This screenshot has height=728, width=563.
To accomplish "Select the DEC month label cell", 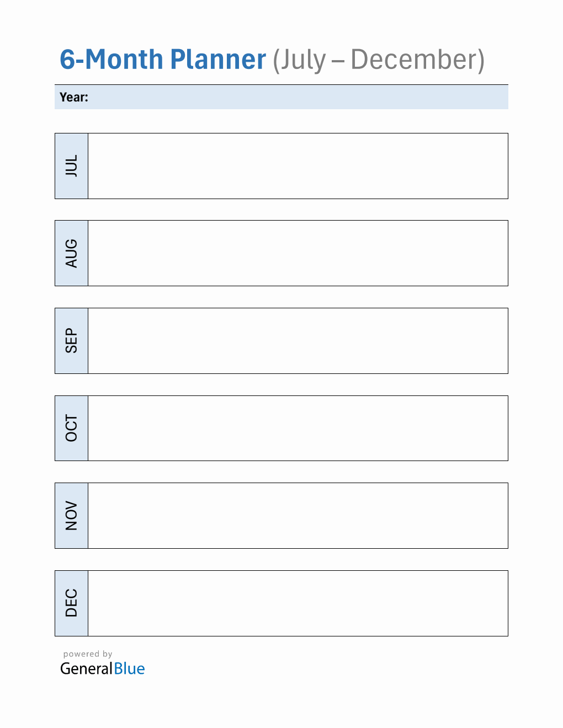I will tap(72, 603).
